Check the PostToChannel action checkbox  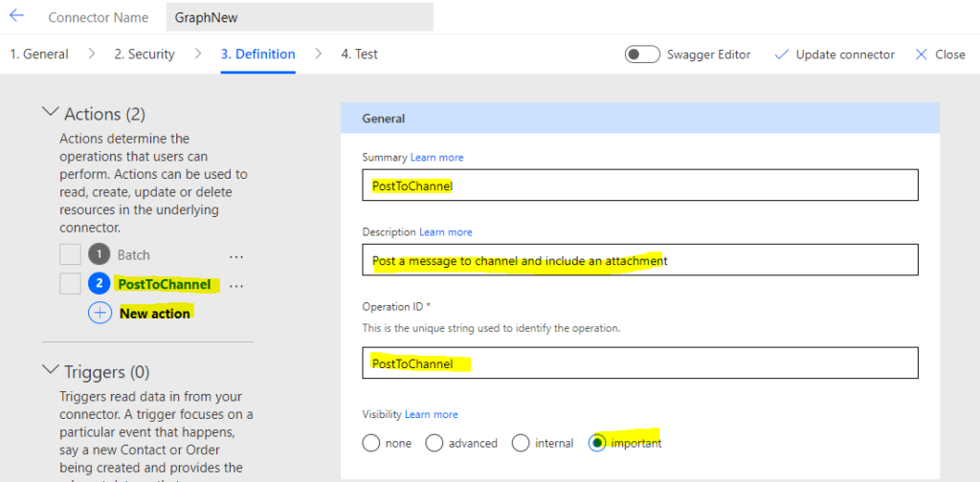click(70, 284)
